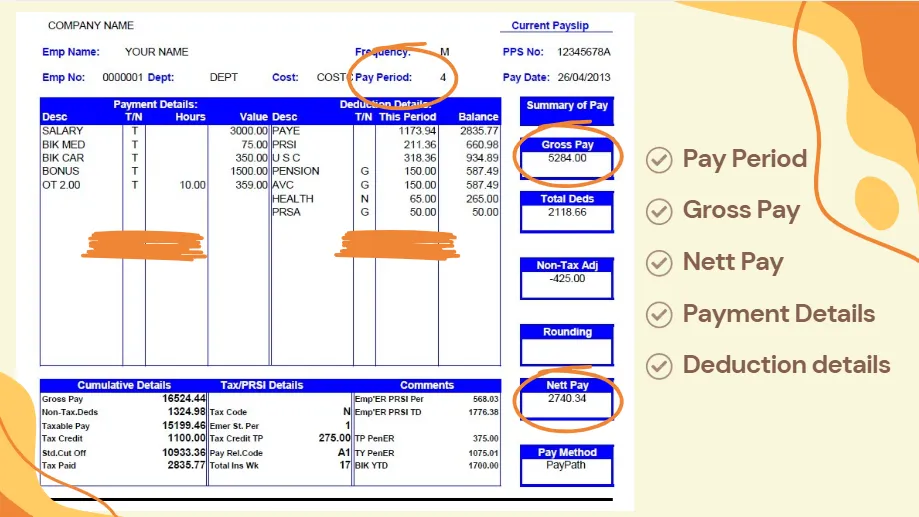Click cumulative Gross Pay 16524.44
This screenshot has height=517, width=919.
click(x=183, y=399)
